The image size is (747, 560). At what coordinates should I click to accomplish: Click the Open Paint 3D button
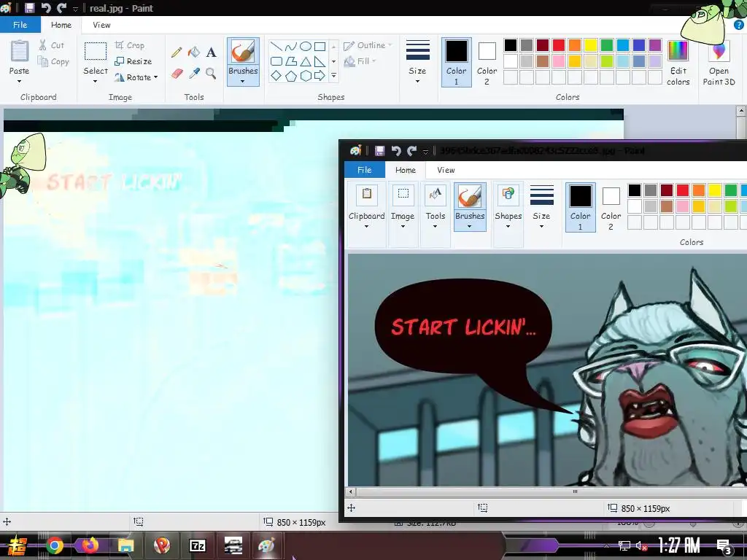pos(719,63)
